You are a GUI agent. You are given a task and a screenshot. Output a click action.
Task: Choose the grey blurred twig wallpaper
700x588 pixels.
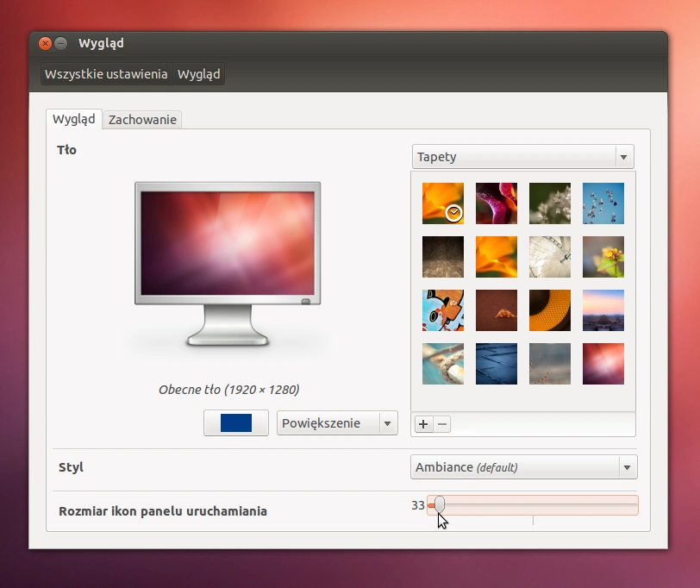pos(550,364)
